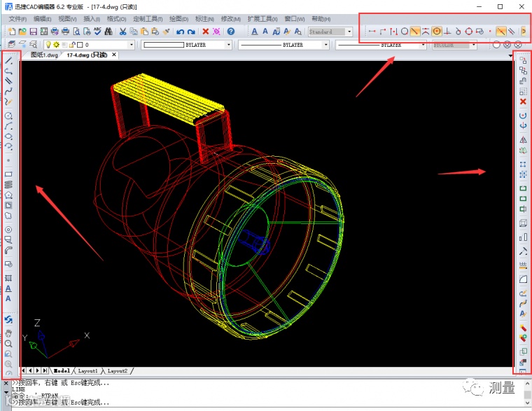Toggle the highlighted endpoint snap button

coord(414,32)
